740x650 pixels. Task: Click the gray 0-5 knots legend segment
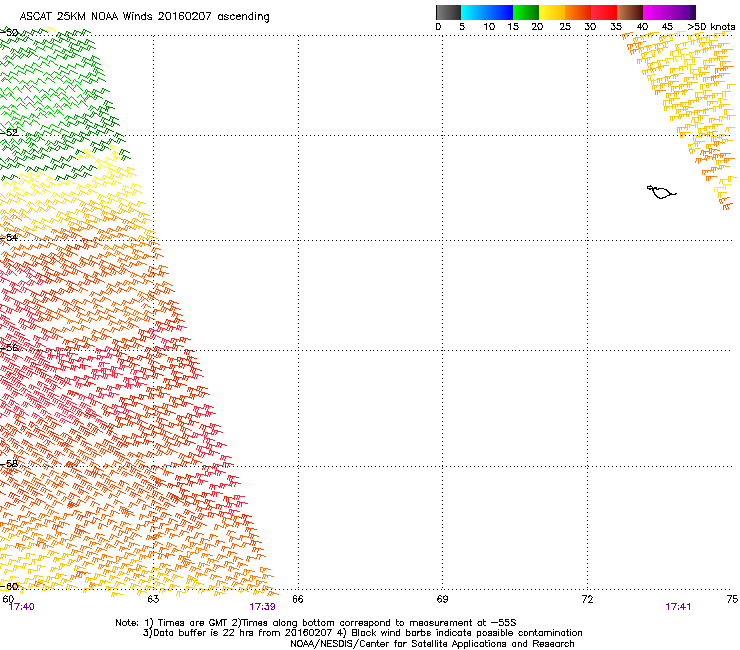click(448, 12)
